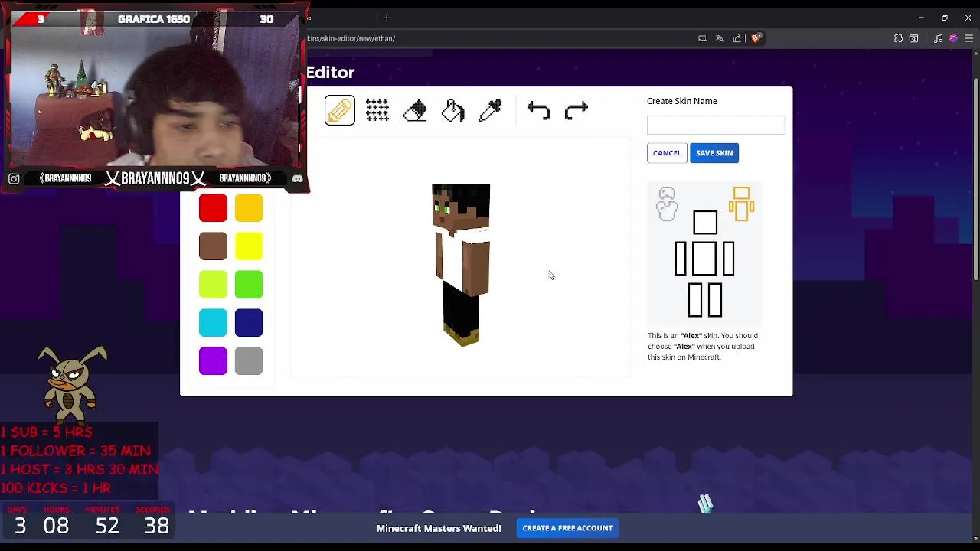Select the dotted noise brush tool
This screenshot has height=551, width=980.
tap(377, 110)
